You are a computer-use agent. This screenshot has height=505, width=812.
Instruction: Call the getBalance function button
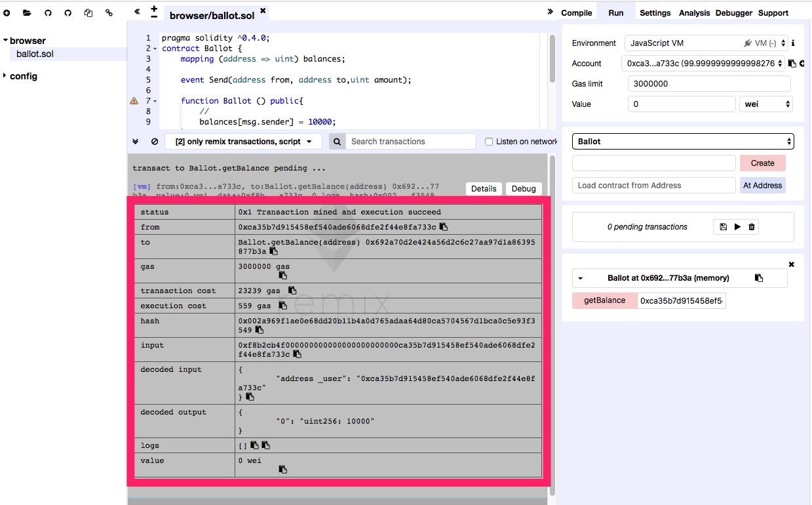pyautogui.click(x=604, y=300)
